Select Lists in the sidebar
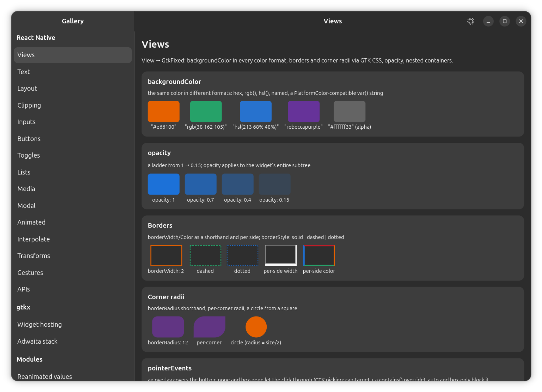This screenshot has width=542, height=392. (73, 172)
